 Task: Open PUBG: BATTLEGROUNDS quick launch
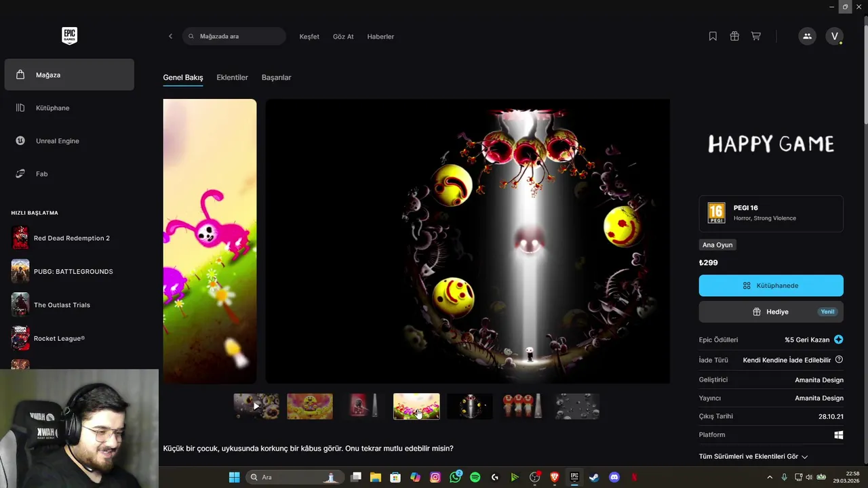(69, 271)
